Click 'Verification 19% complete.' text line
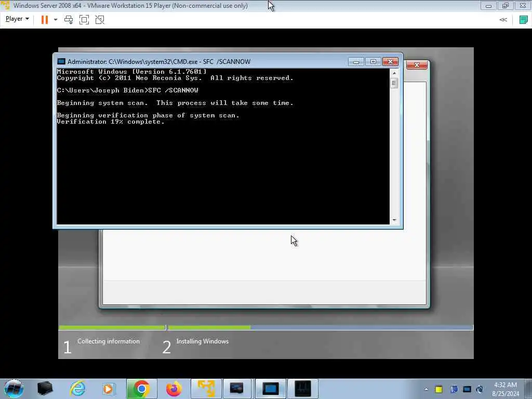Image resolution: width=532 pixels, height=399 pixels. click(111, 122)
